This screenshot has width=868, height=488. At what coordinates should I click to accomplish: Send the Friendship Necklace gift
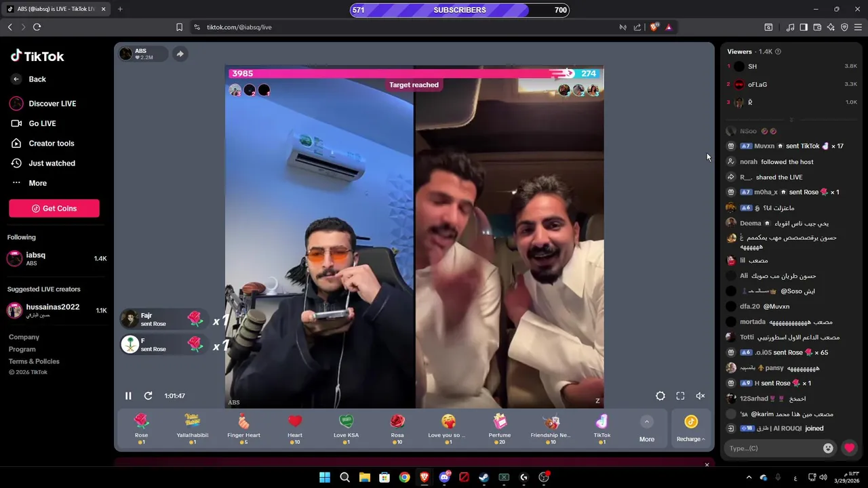pyautogui.click(x=551, y=429)
